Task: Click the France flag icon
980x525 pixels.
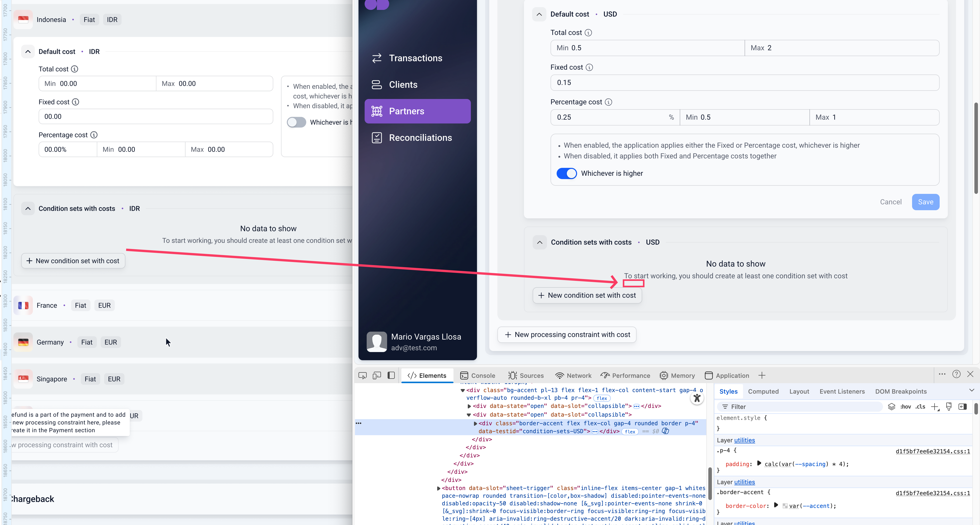Action: (x=23, y=305)
